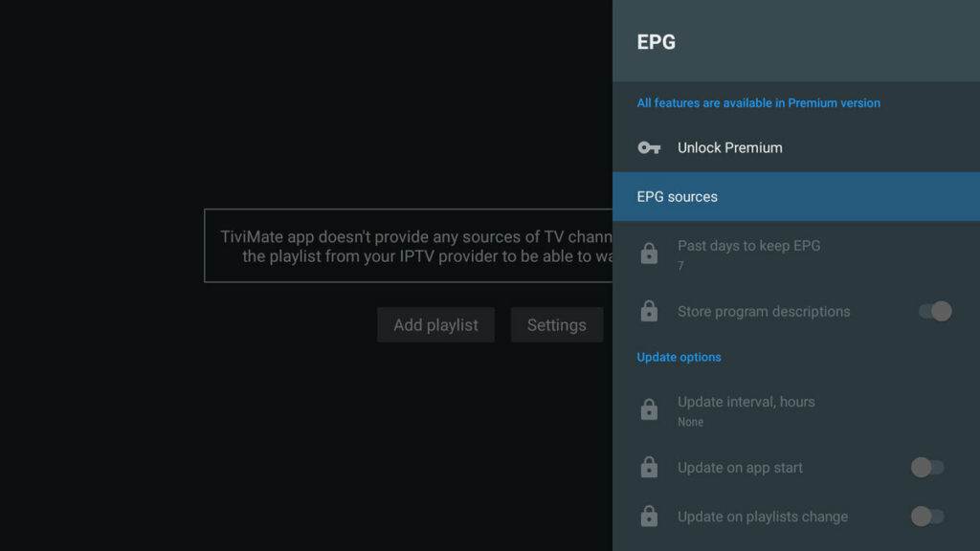
Task: Click the key icon beside Unlock Premium
Action: (x=649, y=147)
